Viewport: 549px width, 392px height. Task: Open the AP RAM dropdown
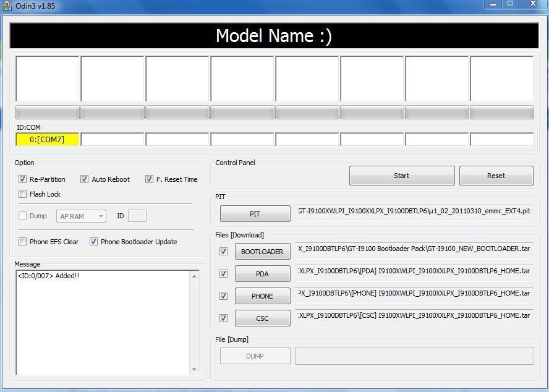click(x=81, y=216)
